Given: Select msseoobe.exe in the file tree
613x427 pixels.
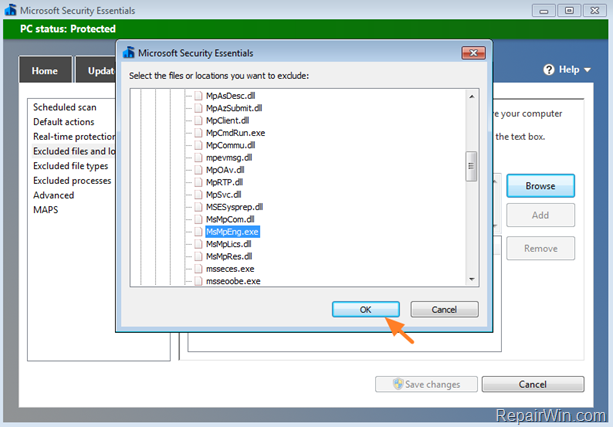Looking at the screenshot, I should coord(233,281).
